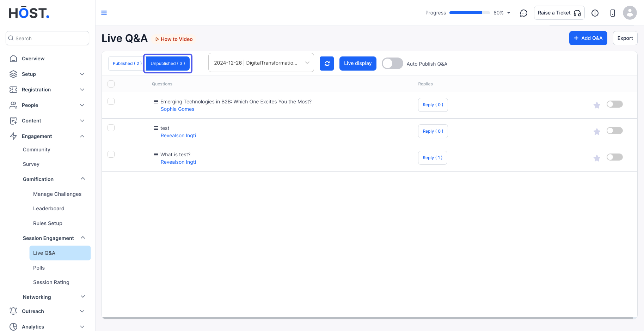The height and width of the screenshot is (331, 644).
Task: Click the Analytics pie chart icon
Action: click(x=13, y=327)
